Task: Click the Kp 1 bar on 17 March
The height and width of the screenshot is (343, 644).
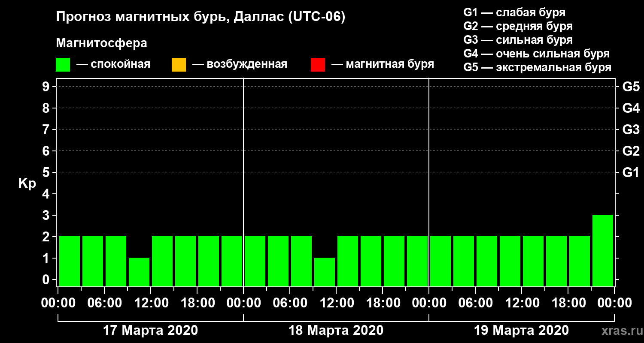Action: coord(139,272)
